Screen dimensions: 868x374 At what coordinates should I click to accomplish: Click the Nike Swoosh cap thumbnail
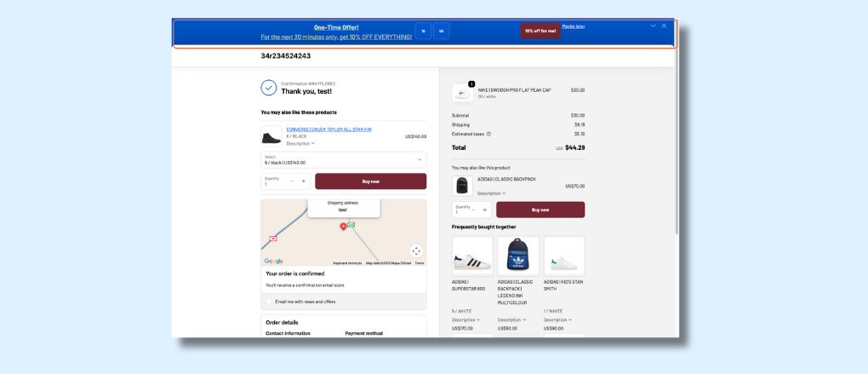point(463,94)
